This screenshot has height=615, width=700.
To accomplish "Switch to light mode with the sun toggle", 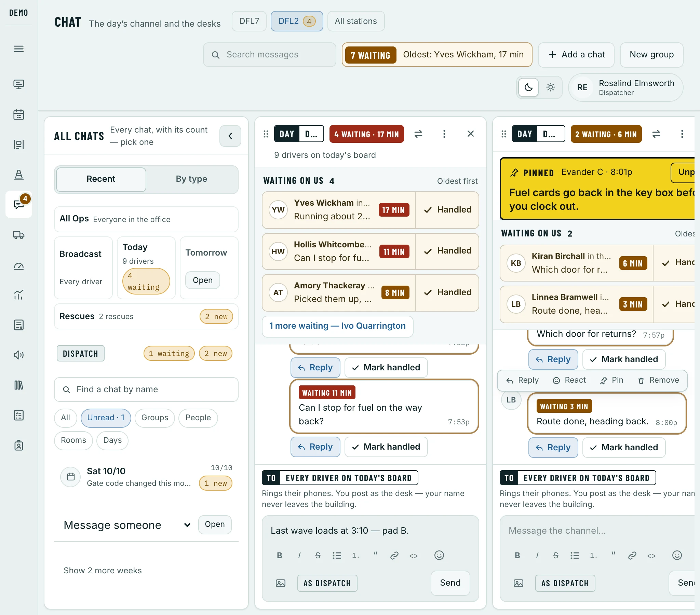I will 550,87.
